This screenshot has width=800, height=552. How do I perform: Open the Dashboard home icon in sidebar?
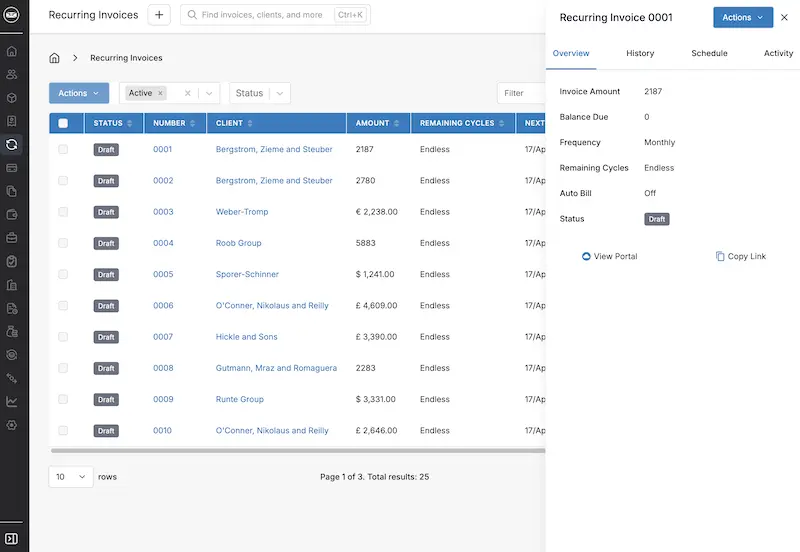pyautogui.click(x=12, y=51)
